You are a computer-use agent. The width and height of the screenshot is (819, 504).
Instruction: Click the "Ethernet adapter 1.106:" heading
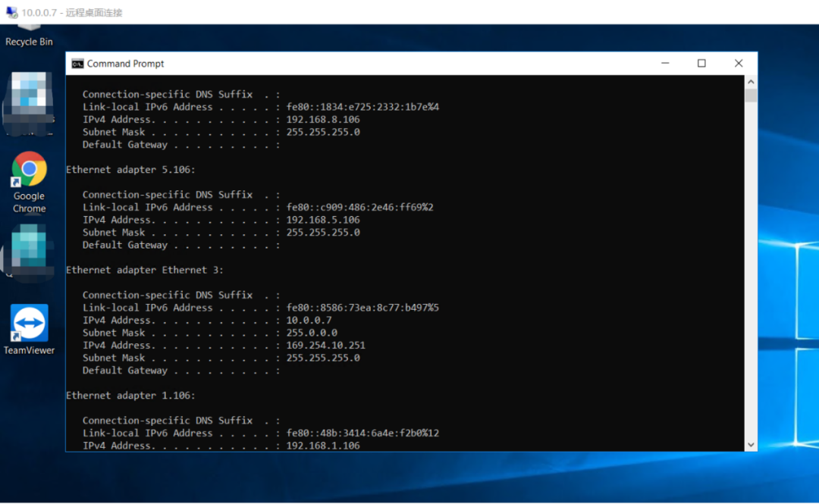click(130, 396)
